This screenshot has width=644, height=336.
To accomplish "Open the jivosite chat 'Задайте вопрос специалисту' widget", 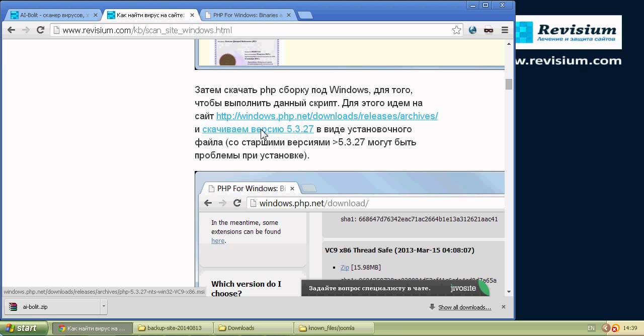I will coord(395,288).
